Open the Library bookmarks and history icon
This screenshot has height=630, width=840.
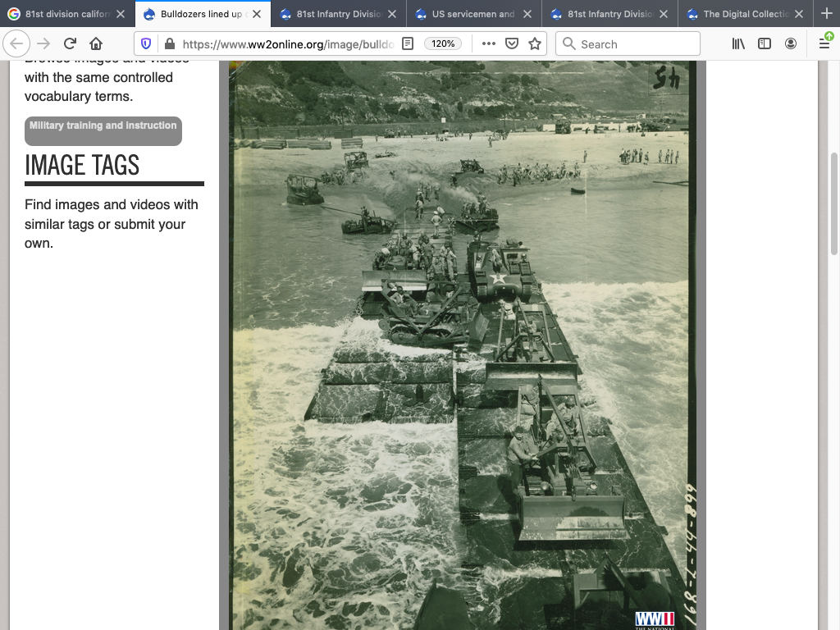tap(738, 44)
